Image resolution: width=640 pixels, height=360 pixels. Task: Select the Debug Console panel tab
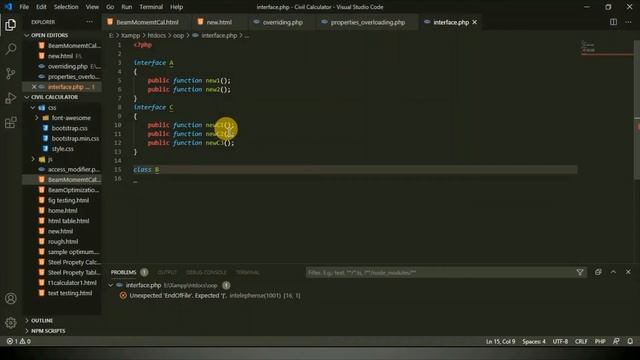pyautogui.click(x=206, y=272)
